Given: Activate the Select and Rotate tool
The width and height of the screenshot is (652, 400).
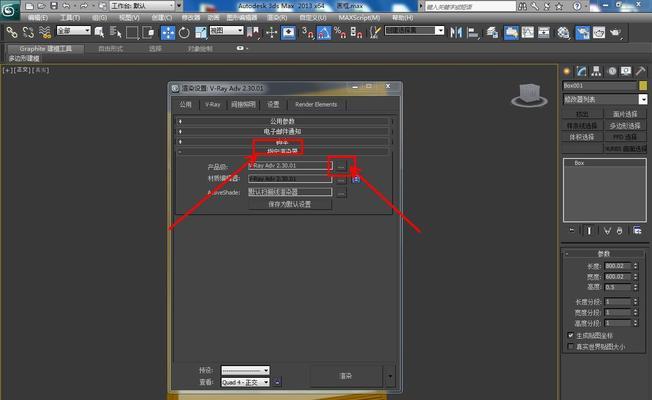Looking at the screenshot, I should click(x=184, y=32).
